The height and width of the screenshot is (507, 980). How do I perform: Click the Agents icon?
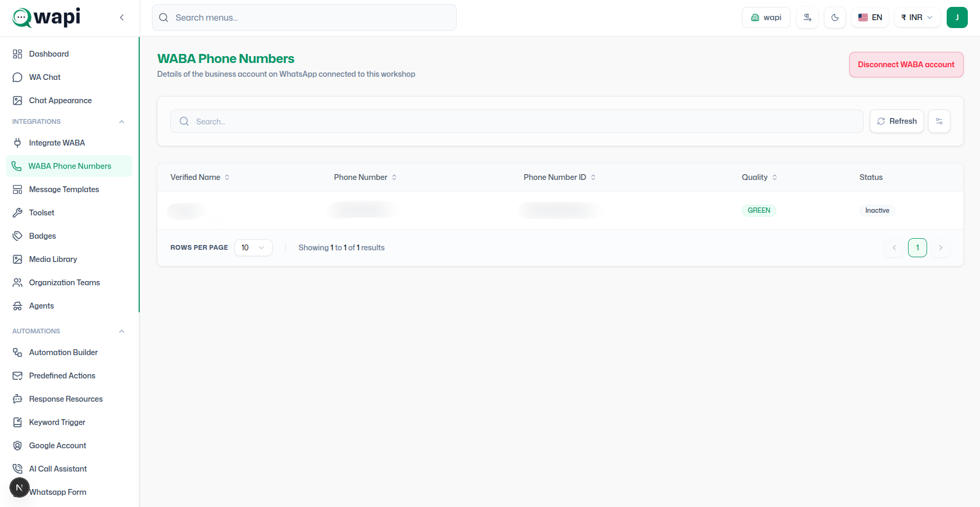[17, 306]
